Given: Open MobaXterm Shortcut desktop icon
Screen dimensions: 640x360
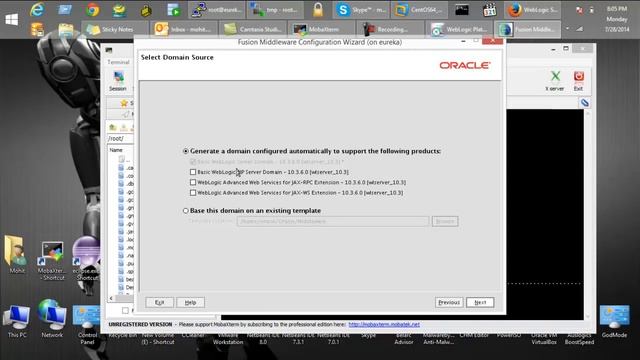Looking at the screenshot, I should 52,261.
